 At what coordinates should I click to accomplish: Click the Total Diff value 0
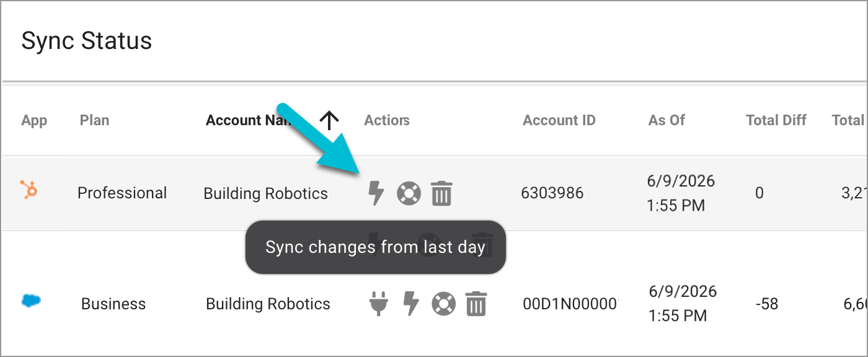pos(759,193)
